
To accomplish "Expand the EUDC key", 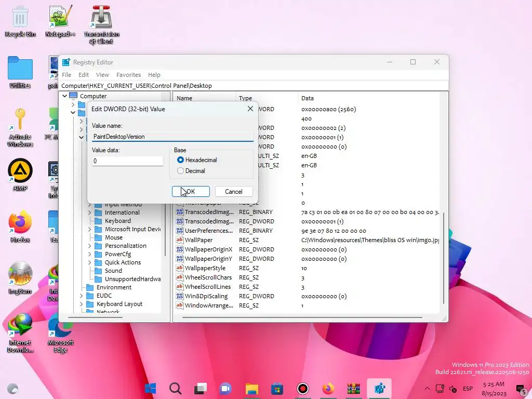I will tap(82, 296).
